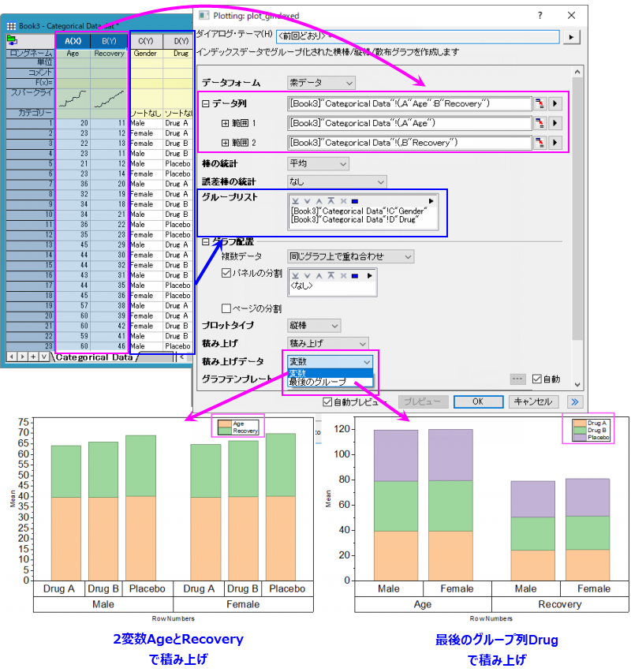Select column header D(Y) in Book3
Image resolution: width=631 pixels, height=672 pixels.
click(181, 41)
